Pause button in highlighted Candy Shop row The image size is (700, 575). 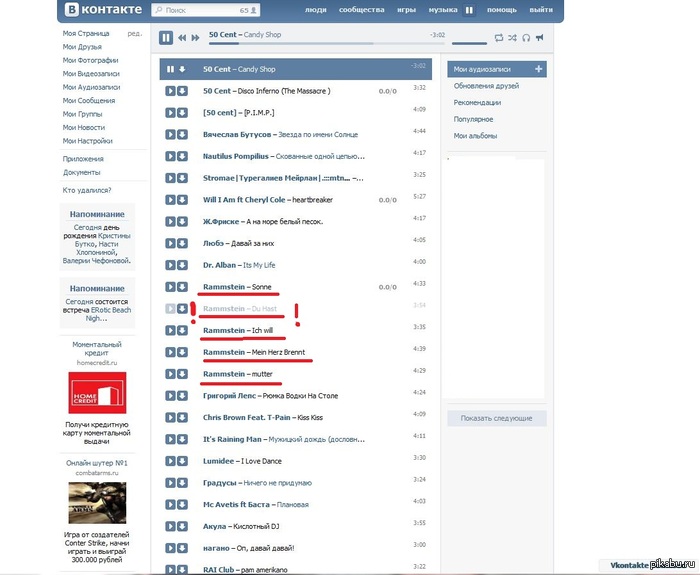point(170,69)
